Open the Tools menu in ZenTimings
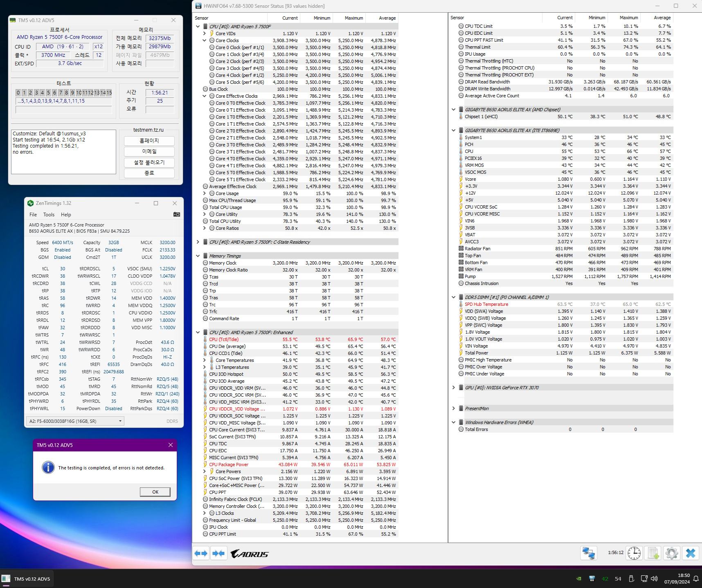Viewport: 702px width, 588px height. pyautogui.click(x=49, y=215)
